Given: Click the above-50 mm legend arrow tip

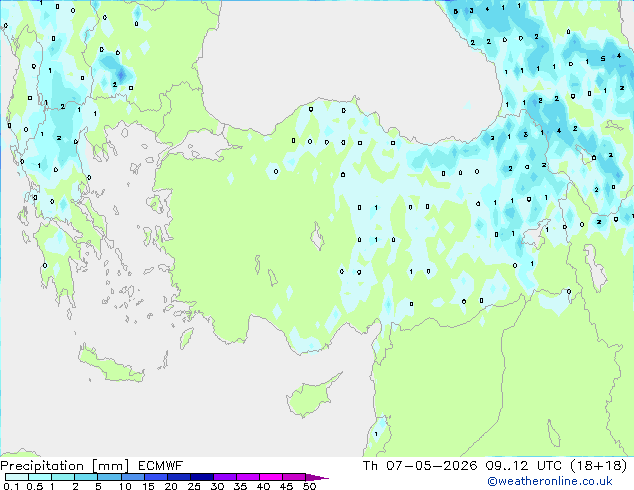Looking at the screenshot, I should click(x=317, y=477).
